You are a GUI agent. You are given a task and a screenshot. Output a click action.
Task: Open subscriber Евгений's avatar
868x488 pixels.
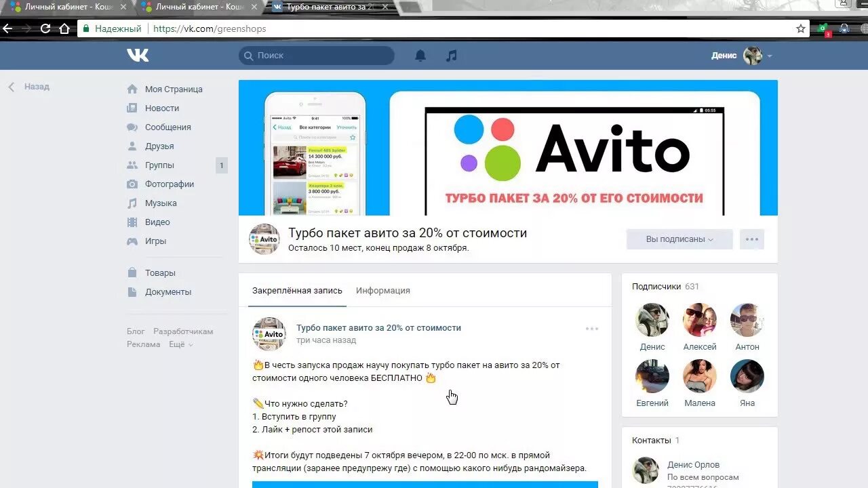pyautogui.click(x=652, y=376)
